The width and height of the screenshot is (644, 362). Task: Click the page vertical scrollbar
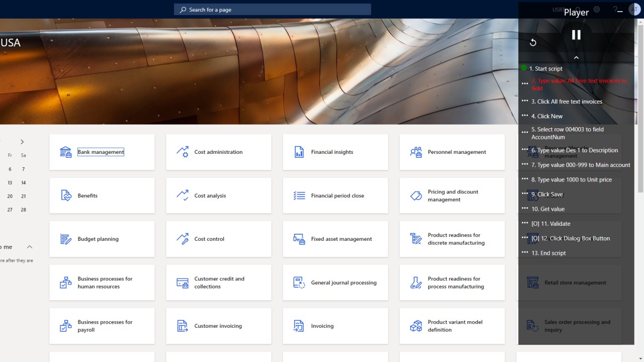pyautogui.click(x=640, y=108)
